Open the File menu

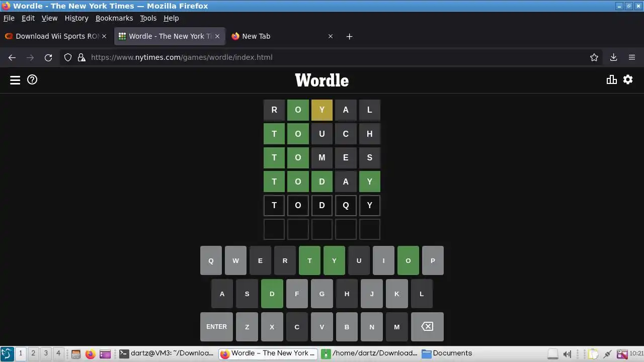pyautogui.click(x=9, y=18)
